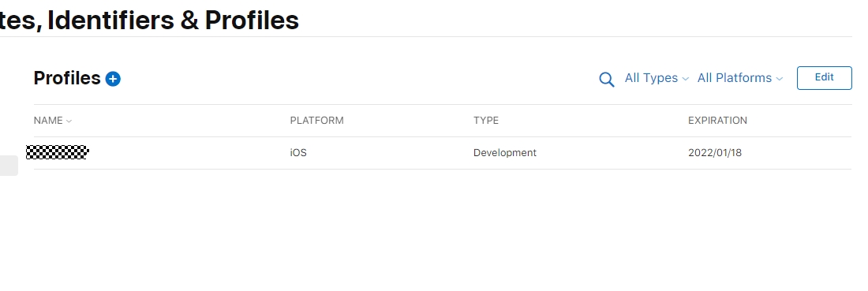
Task: Click the chevron arrow beside All Types
Action: pos(685,79)
